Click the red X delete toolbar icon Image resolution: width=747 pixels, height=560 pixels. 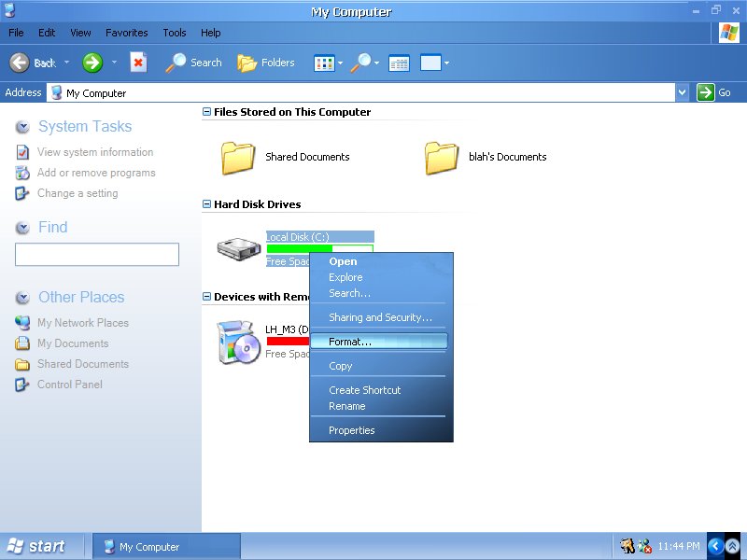tap(138, 63)
